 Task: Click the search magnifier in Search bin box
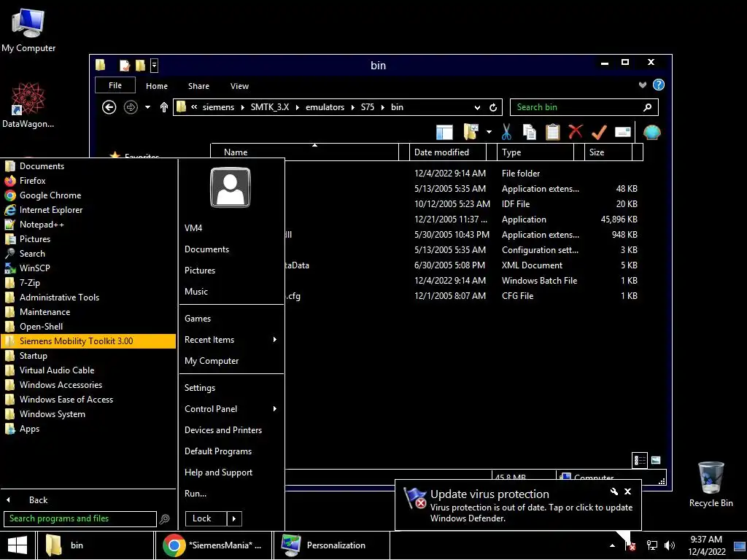click(648, 107)
